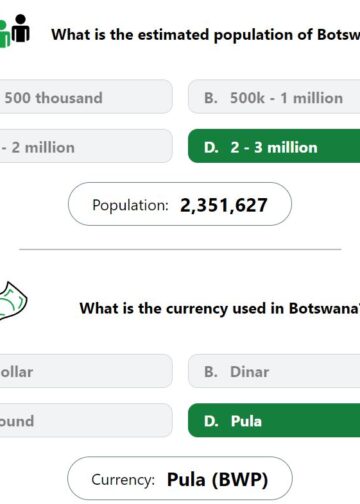This screenshot has width=360, height=504.
Task: Choose the 'ollar' currency option
Action: tap(86, 371)
